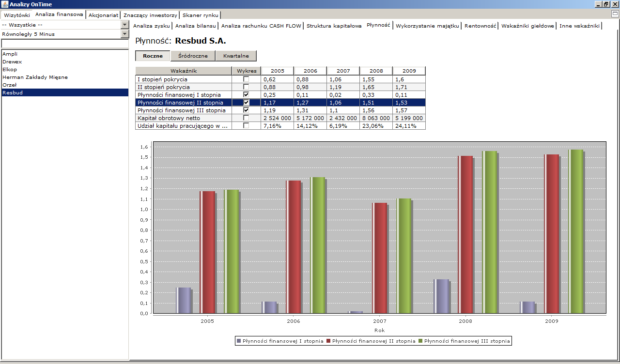Click the 2009 column header
Screen dimensions: 620x364
409,71
